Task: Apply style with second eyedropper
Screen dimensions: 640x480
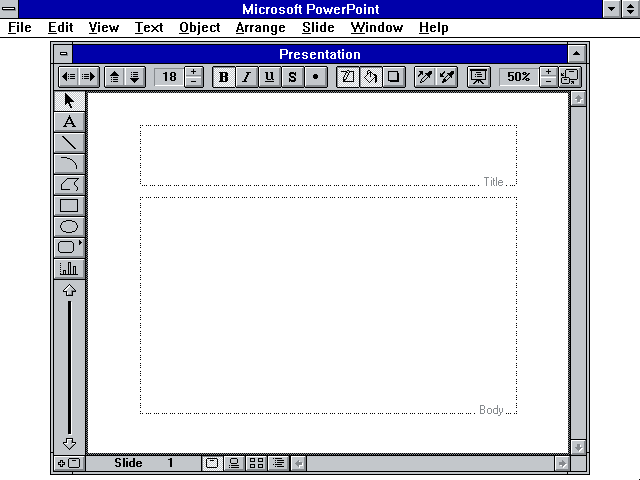Action: coord(447,77)
